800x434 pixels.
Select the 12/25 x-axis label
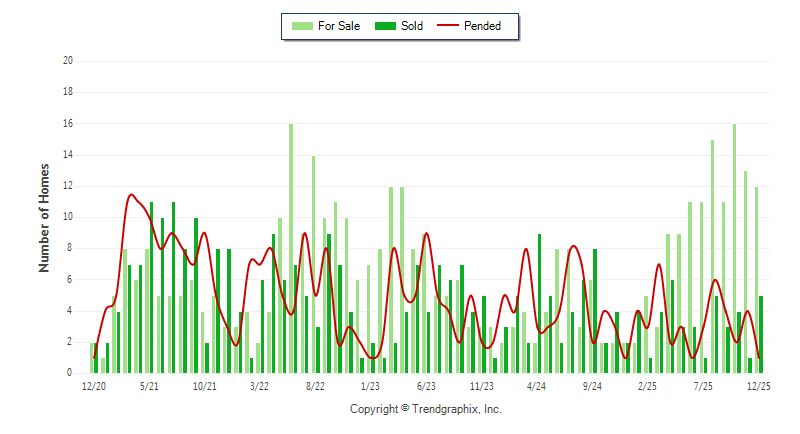click(758, 386)
